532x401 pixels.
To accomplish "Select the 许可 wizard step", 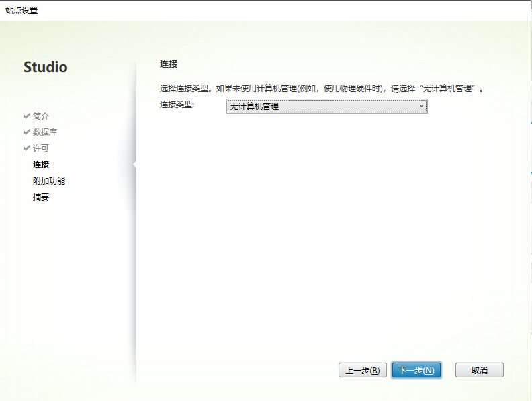I will click(41, 148).
